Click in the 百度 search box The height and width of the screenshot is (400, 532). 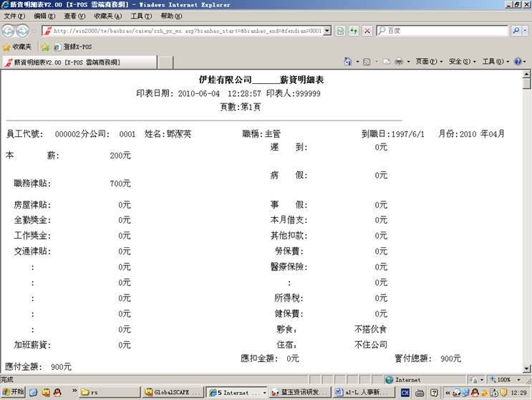[444, 31]
